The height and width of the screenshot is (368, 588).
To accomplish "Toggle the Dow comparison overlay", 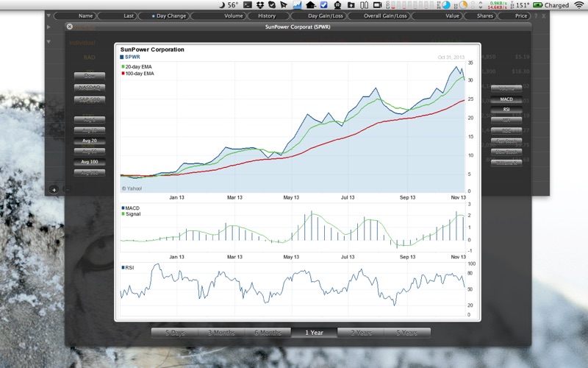I will 89,76.
